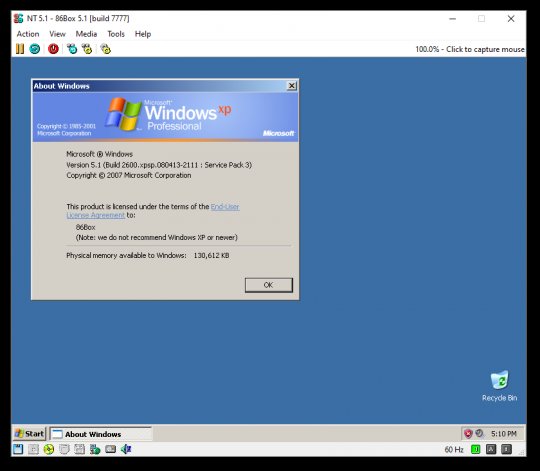Select About Windows taskbar button
Screen dimensions: 540x471
click(x=101, y=434)
